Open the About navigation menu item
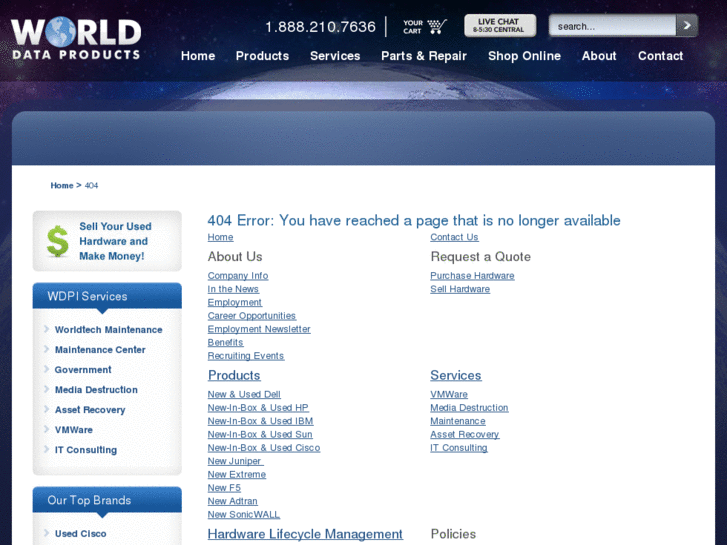The height and width of the screenshot is (545, 727). pos(599,56)
